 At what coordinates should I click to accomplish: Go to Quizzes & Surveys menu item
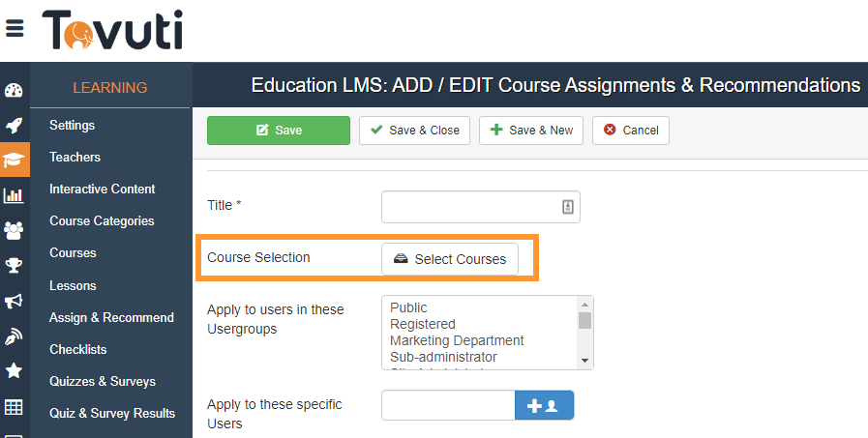pos(103,381)
